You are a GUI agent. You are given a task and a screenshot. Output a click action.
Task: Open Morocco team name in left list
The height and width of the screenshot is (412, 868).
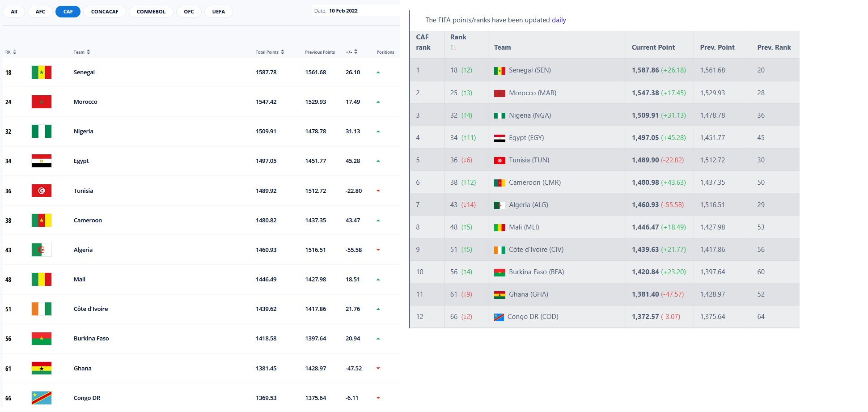point(85,102)
